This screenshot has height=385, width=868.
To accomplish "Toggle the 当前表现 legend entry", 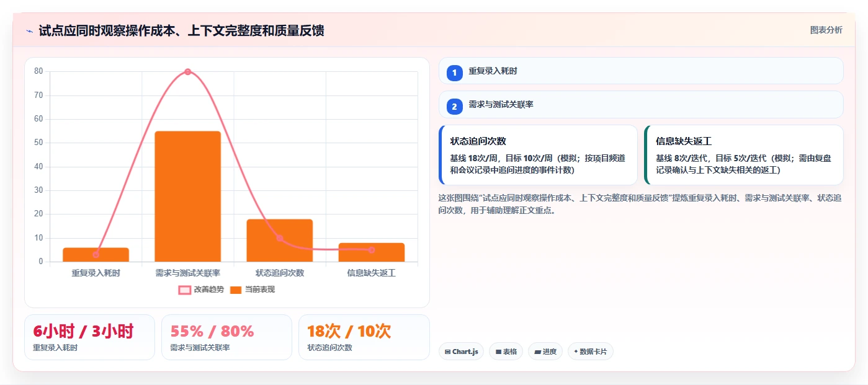I will 253,290.
